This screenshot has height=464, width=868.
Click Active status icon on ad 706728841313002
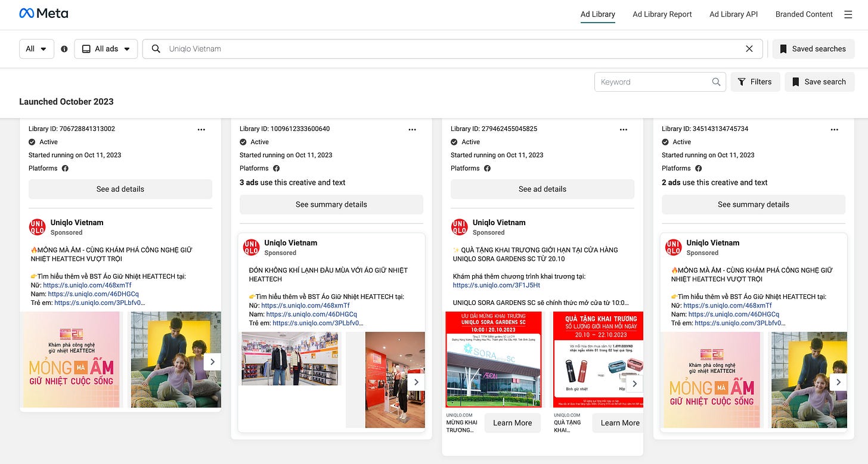(x=32, y=142)
